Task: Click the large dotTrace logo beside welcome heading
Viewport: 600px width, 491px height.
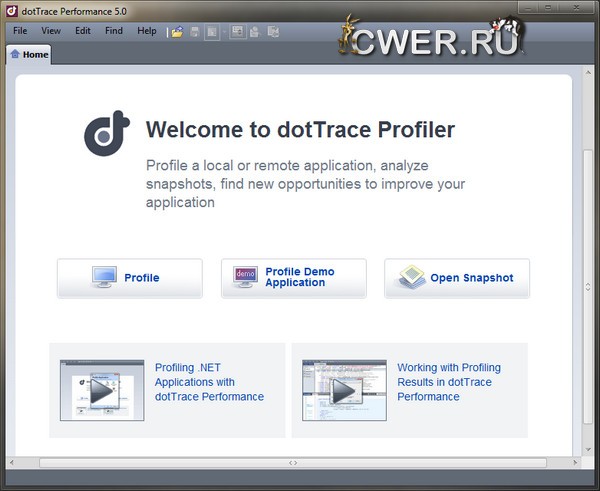Action: click(107, 133)
